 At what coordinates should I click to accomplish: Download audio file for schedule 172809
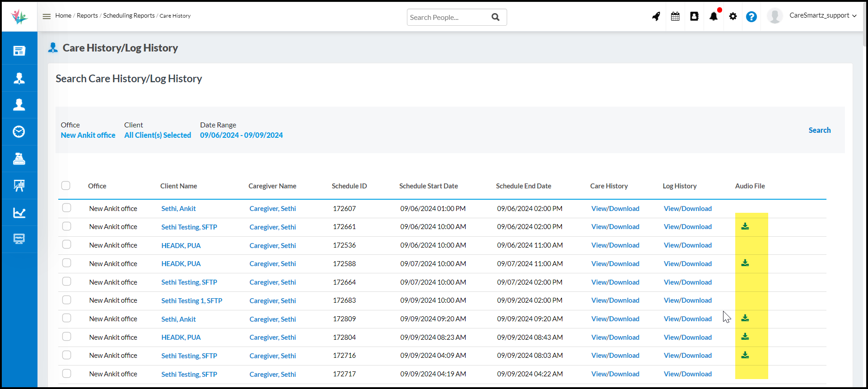745,319
